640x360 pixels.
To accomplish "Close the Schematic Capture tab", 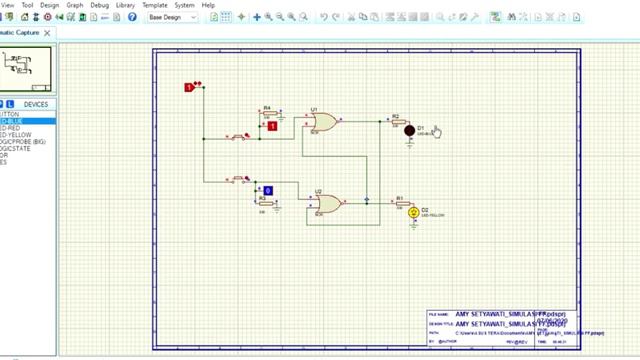I will [x=47, y=33].
